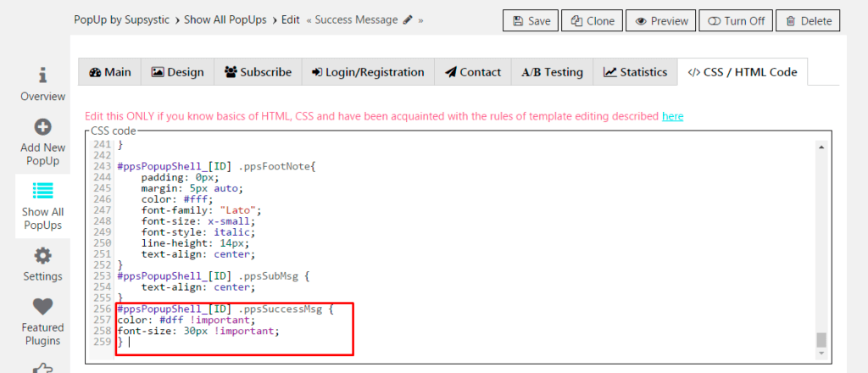Click 'color: #fff;' on line 246

(x=177, y=199)
